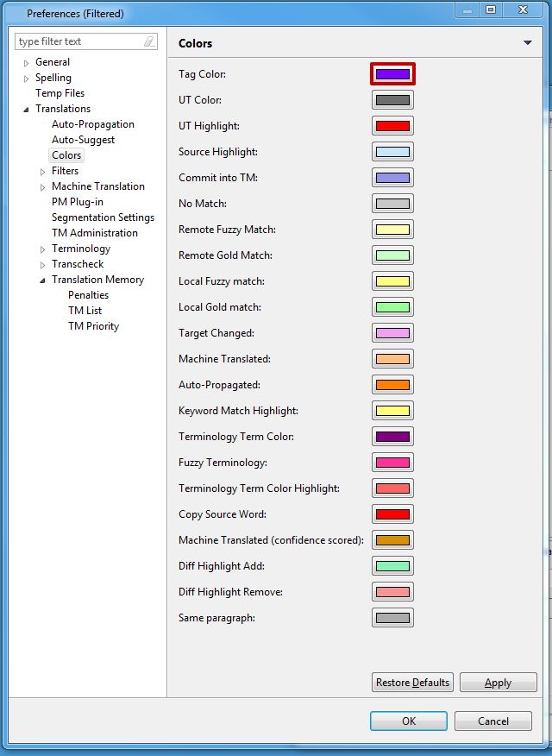Image resolution: width=552 pixels, height=756 pixels.
Task: Change the Terminology Term Color swatch
Action: (392, 437)
